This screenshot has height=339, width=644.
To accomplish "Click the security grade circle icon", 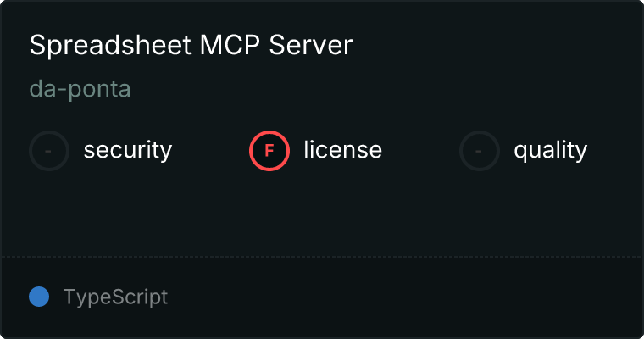I will coord(49,151).
